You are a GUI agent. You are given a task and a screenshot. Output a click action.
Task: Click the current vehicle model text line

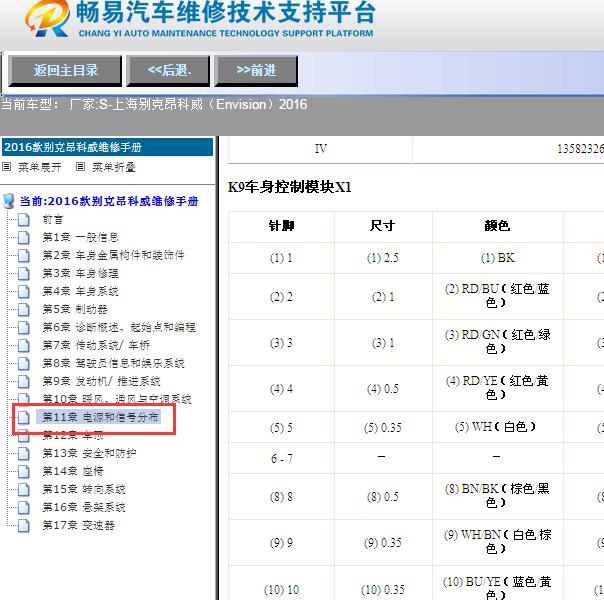[154, 104]
